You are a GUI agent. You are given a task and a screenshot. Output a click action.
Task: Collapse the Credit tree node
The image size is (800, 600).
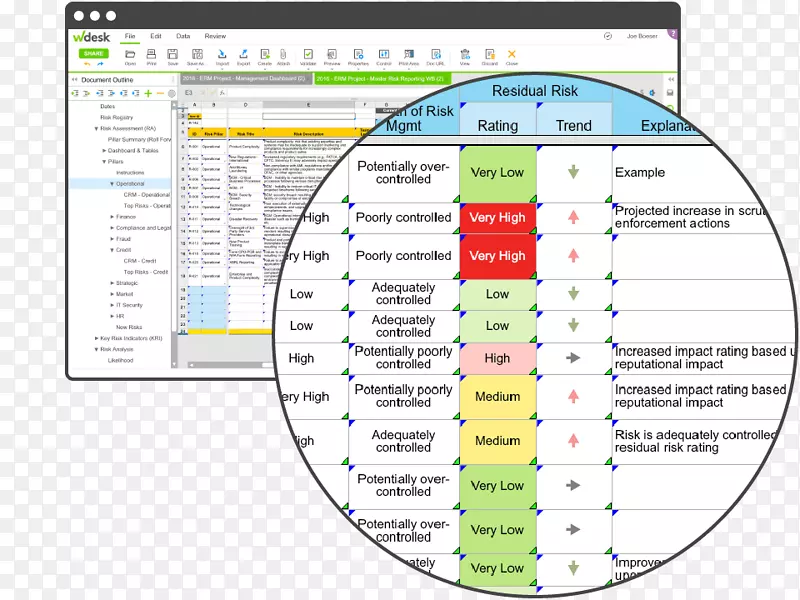112,250
